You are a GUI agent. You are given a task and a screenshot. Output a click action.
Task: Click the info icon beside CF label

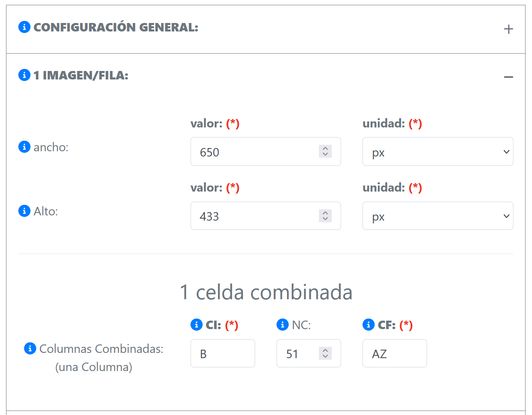click(x=368, y=325)
